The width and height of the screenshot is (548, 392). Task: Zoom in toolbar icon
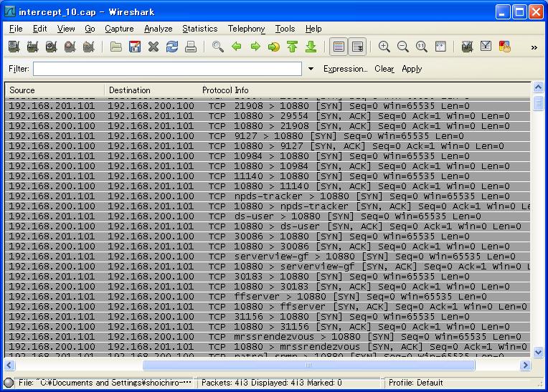pos(384,47)
